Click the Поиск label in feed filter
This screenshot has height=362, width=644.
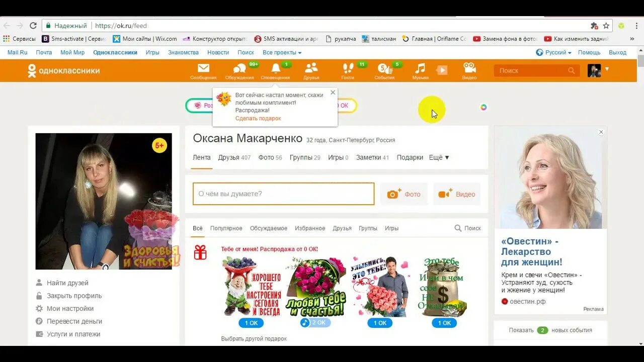click(472, 228)
